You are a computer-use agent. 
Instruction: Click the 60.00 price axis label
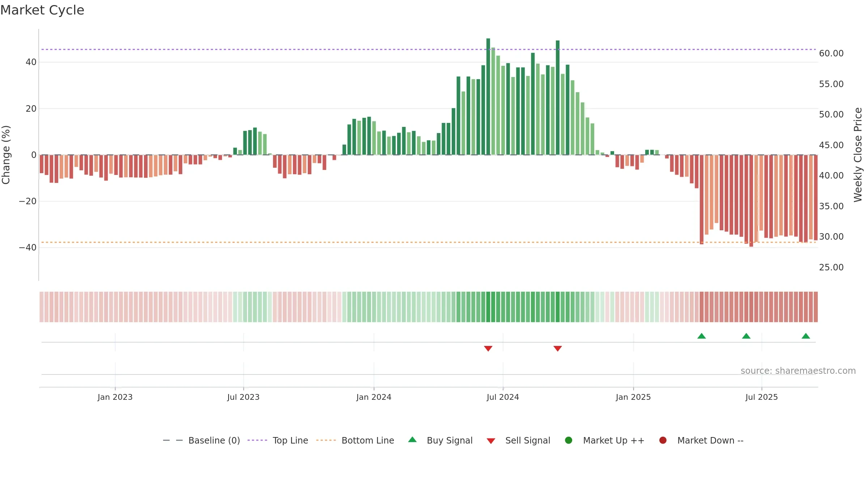[831, 53]
